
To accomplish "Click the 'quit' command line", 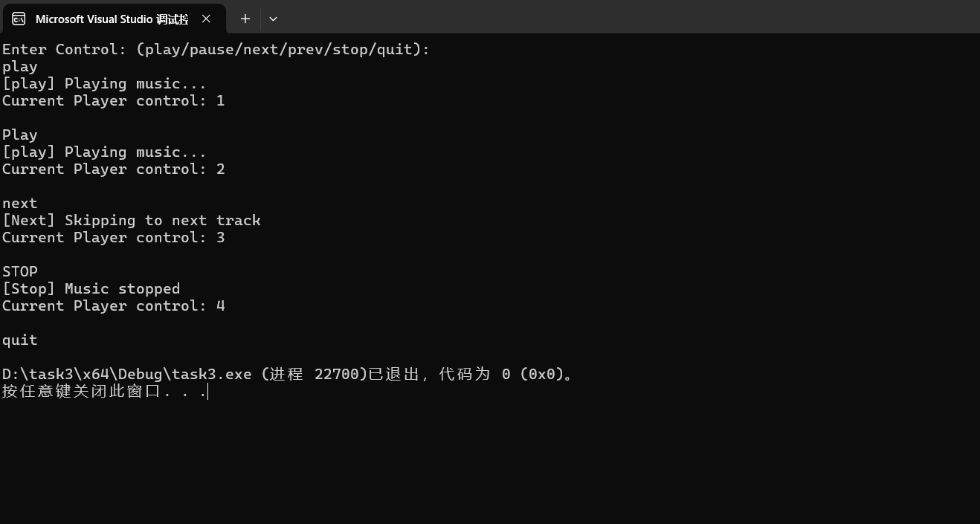I will tap(20, 340).
